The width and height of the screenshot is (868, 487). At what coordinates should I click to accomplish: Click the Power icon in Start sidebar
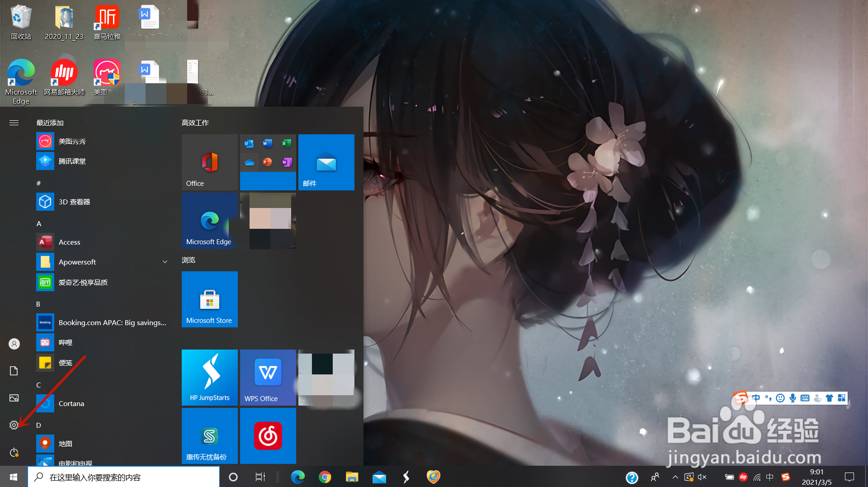14,452
